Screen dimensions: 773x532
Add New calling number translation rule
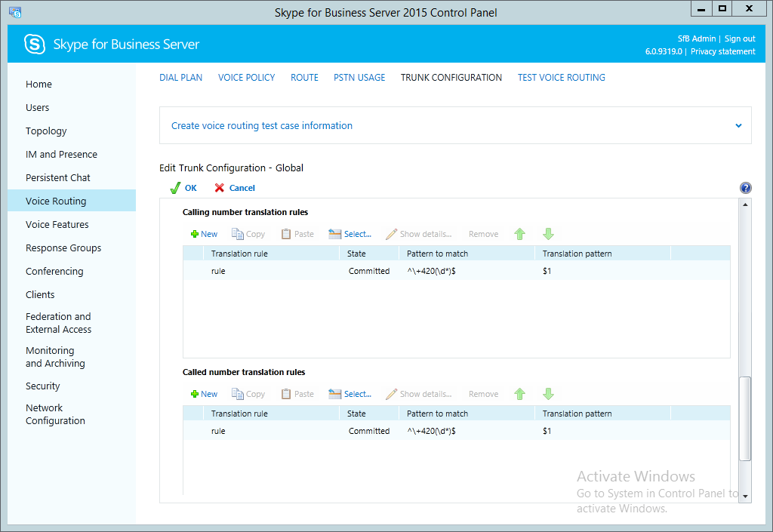pos(204,234)
